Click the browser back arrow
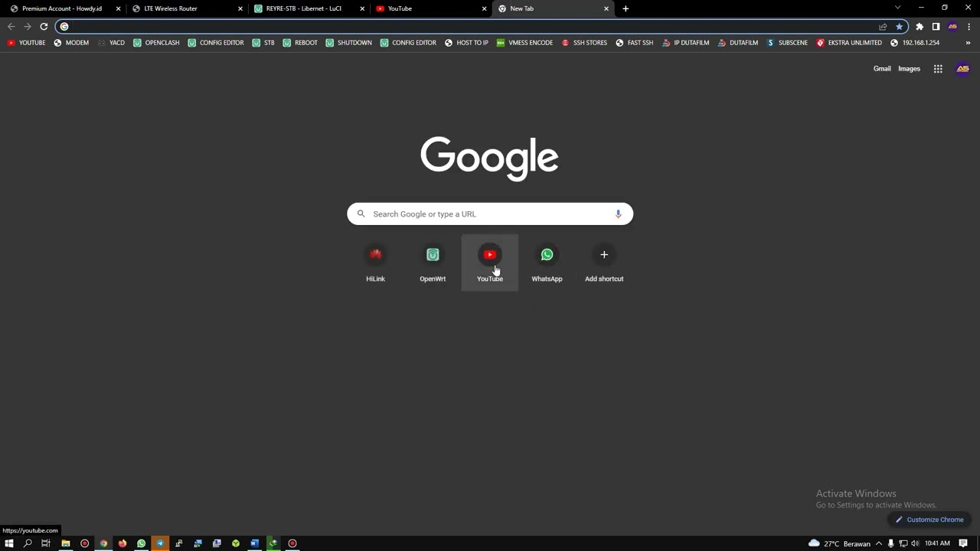980x551 pixels. pyautogui.click(x=11, y=27)
